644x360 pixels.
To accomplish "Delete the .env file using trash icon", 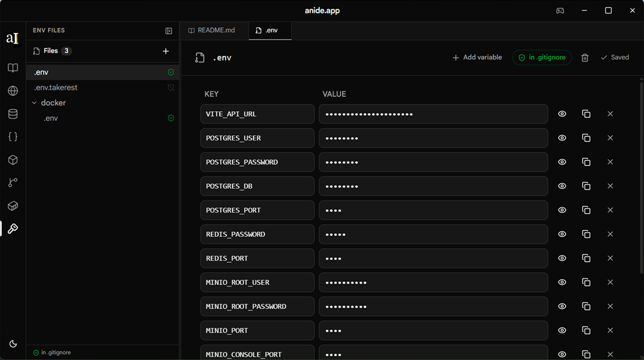I will click(x=585, y=58).
